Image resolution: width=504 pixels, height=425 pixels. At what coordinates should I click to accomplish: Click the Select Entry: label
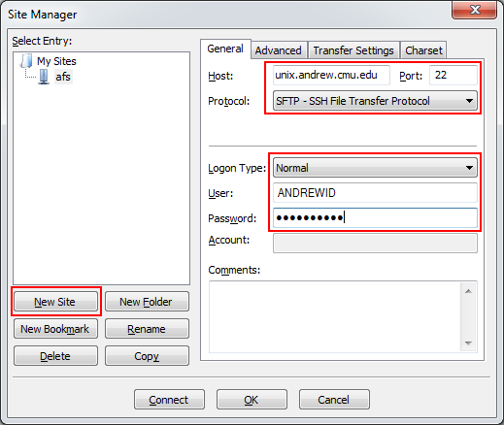[x=42, y=41]
